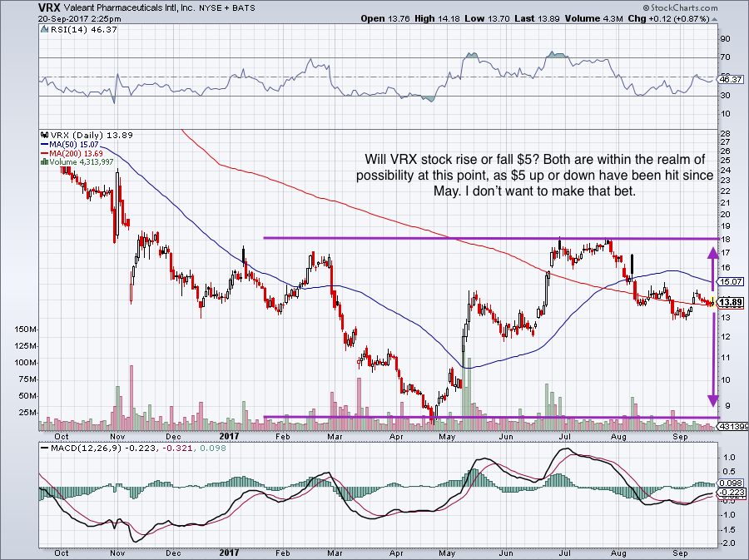This screenshot has width=749, height=560.
Task: Select the Low 13.70 value
Action: pos(487,18)
